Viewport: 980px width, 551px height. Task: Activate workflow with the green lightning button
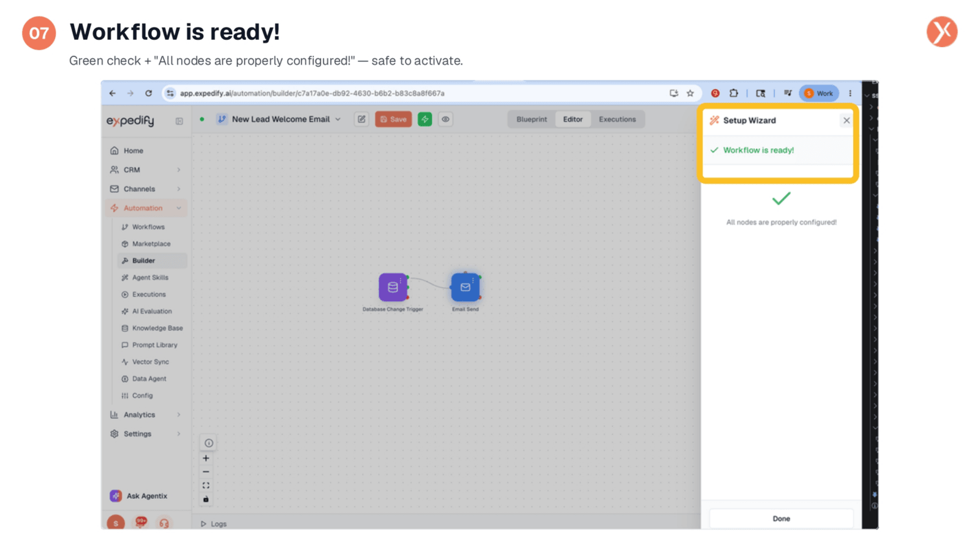424,119
